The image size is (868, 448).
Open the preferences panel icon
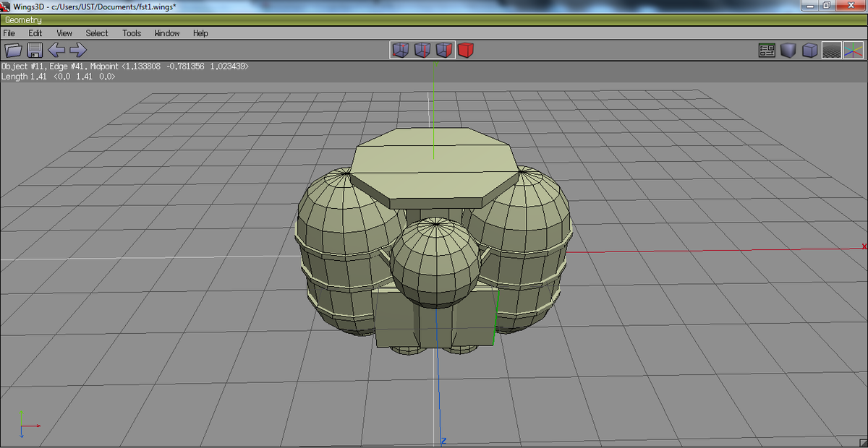tap(767, 50)
